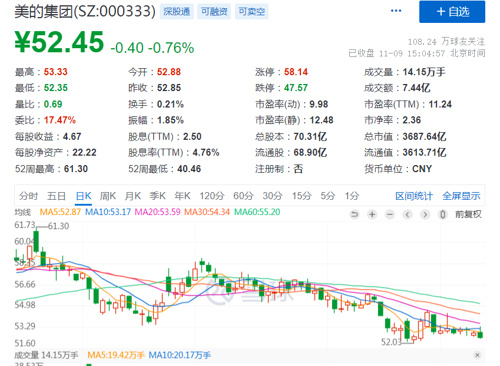
Task: Switch to the 60分 chart tab
Action: 243,196
